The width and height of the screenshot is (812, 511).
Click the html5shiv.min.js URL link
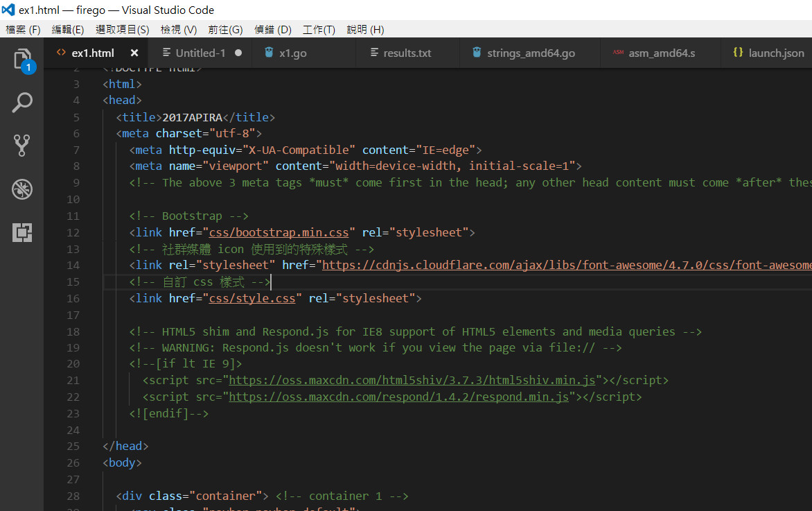[x=412, y=380]
